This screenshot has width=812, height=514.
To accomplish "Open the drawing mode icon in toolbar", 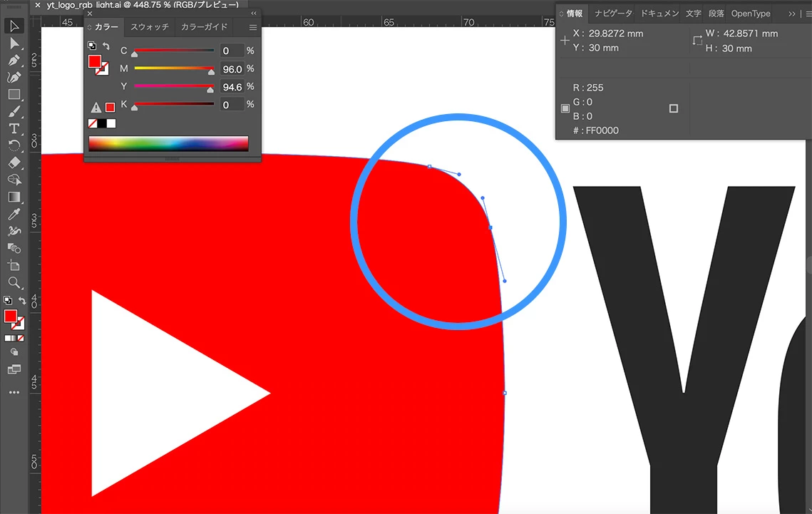I will [14, 352].
